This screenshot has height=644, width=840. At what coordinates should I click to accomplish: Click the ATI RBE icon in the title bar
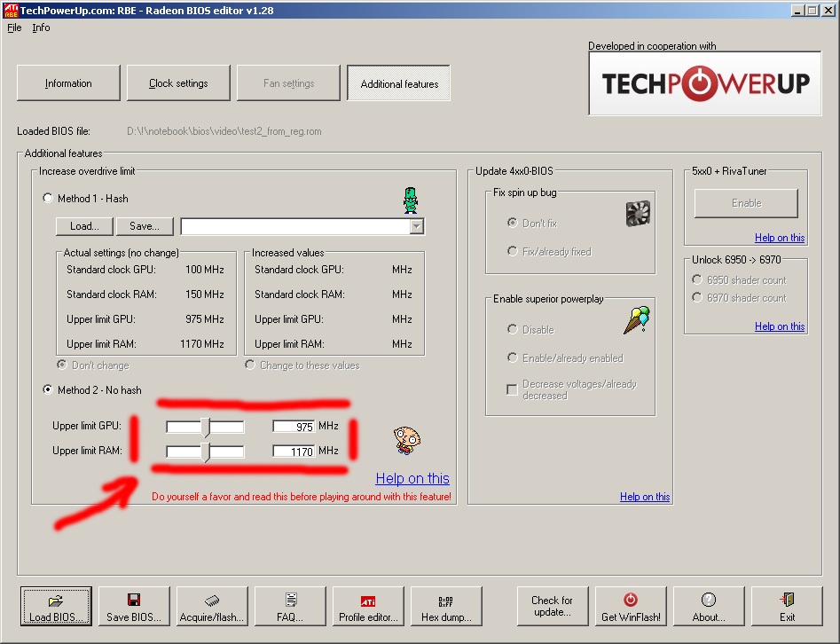click(11, 10)
